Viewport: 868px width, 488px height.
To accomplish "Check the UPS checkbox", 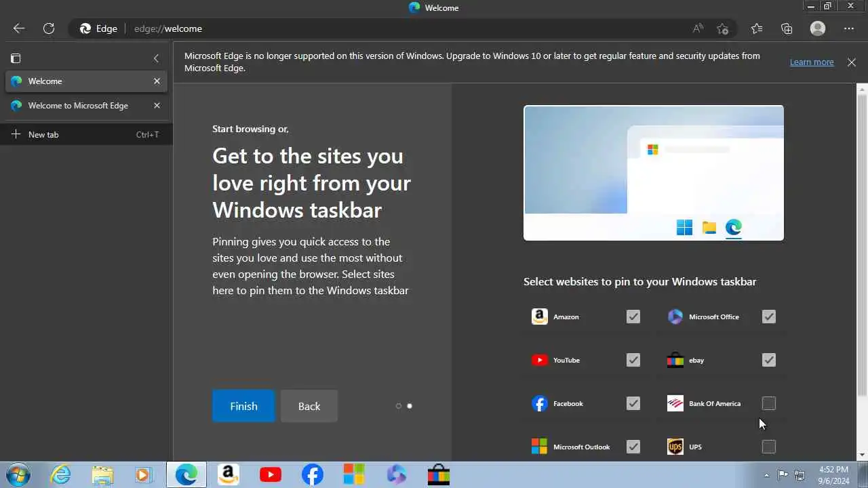I will pos(769,447).
